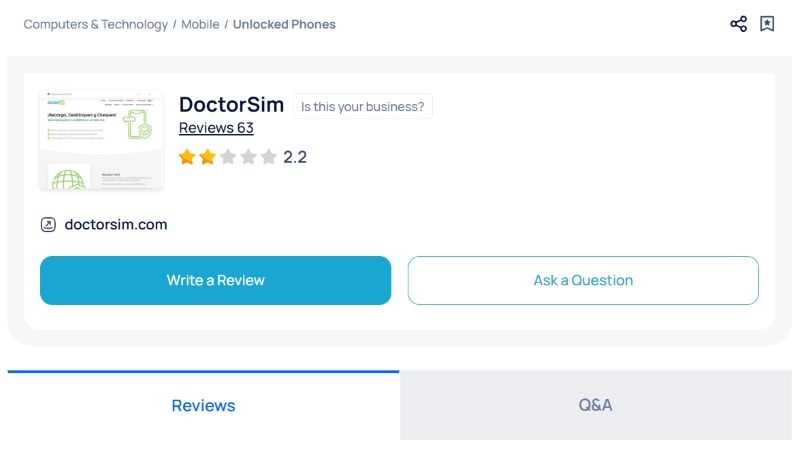Click the bookmark star icon
The image size is (800, 454).
(767, 24)
